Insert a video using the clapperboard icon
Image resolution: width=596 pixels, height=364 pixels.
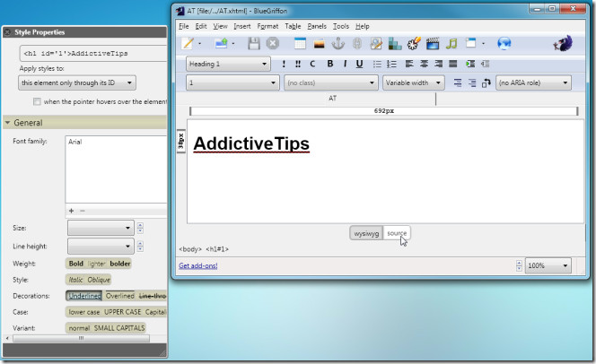pos(433,44)
